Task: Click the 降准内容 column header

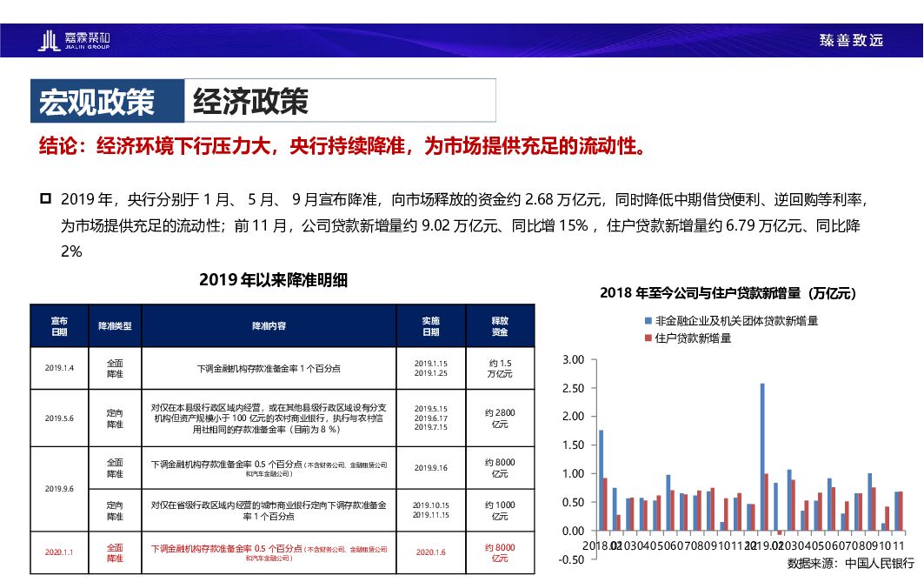Action: pos(269,326)
